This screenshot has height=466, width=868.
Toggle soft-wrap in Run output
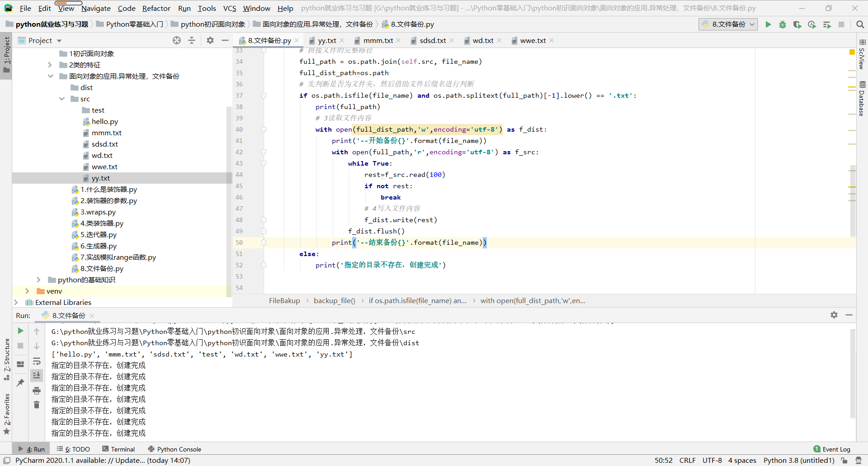[x=37, y=361]
